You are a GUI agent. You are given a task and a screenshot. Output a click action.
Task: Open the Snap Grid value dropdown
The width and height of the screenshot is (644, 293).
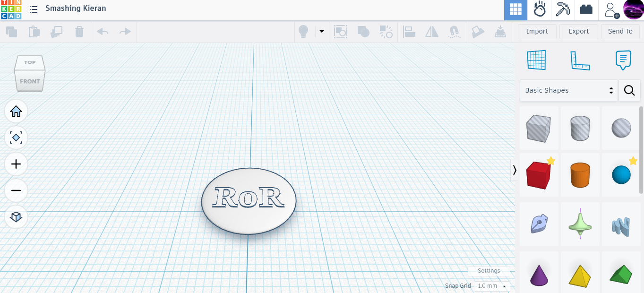pyautogui.click(x=491, y=286)
